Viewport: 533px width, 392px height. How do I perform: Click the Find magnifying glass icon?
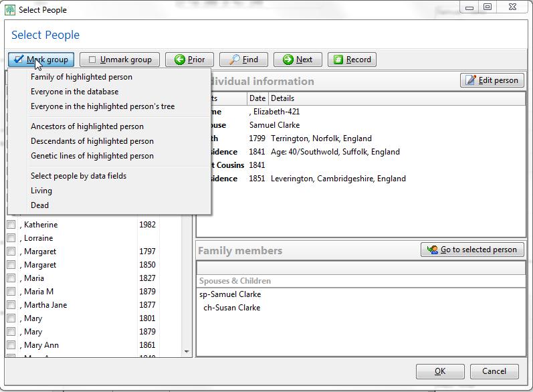pos(234,60)
